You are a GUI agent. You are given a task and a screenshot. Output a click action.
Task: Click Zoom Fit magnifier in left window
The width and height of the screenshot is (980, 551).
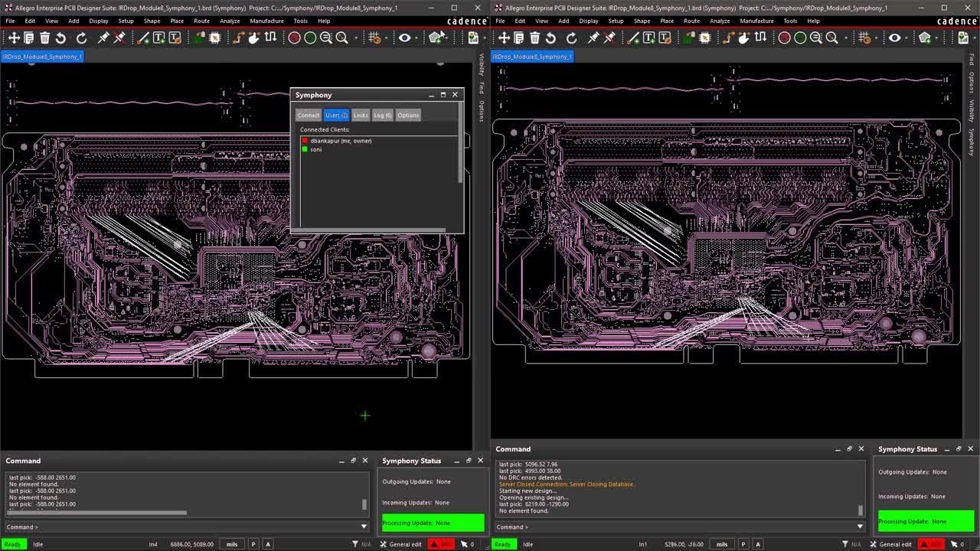click(x=341, y=37)
